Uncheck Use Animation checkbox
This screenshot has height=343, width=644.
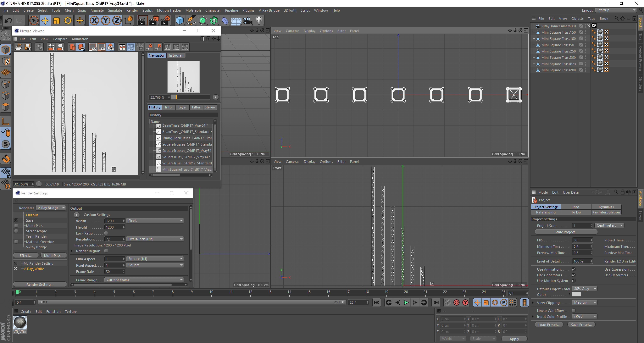pyautogui.click(x=574, y=269)
